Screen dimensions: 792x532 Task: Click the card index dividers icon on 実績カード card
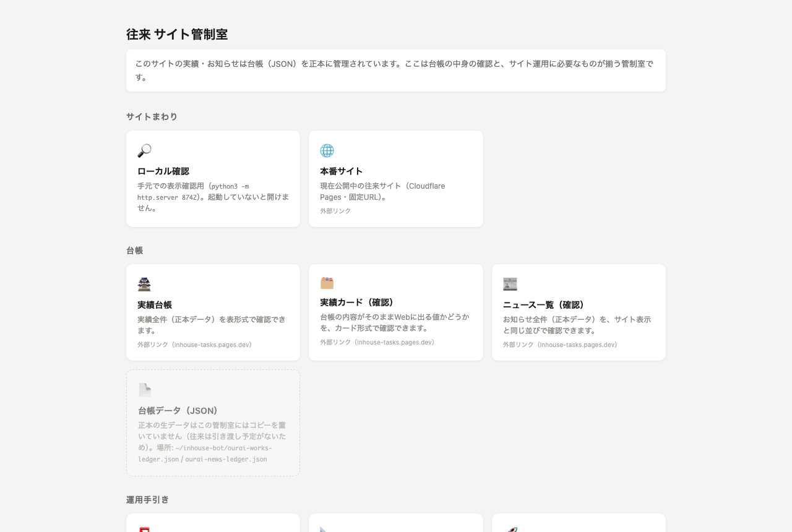click(x=327, y=283)
